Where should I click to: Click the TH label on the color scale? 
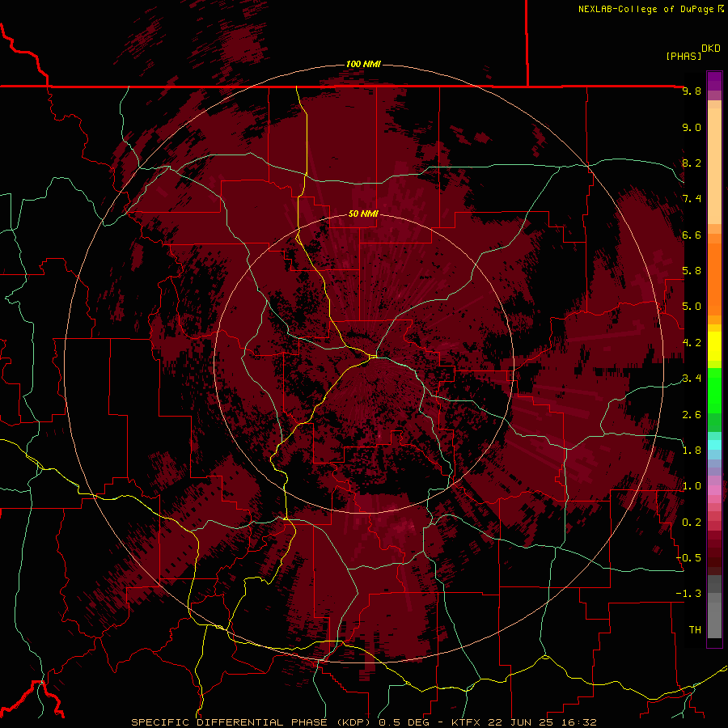tap(695, 630)
